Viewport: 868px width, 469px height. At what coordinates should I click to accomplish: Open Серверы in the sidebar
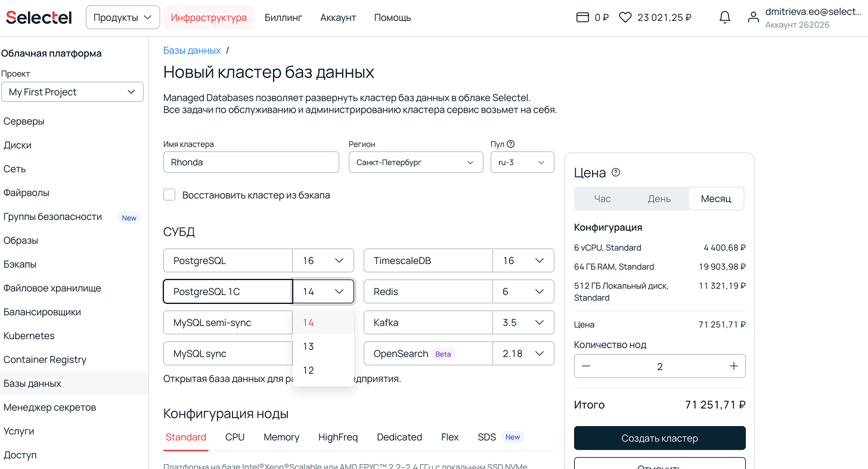[74, 121]
